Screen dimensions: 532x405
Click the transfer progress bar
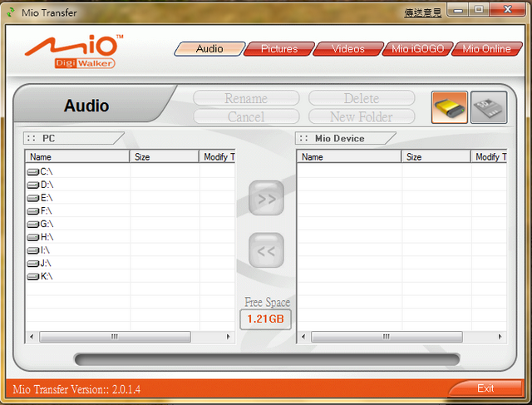coord(267,360)
